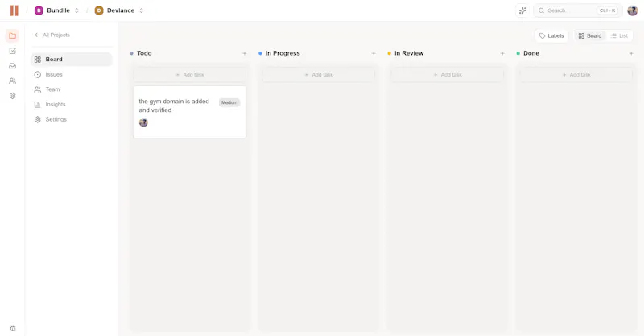Click the blue In Progress status dot
The height and width of the screenshot is (336, 644).
260,53
